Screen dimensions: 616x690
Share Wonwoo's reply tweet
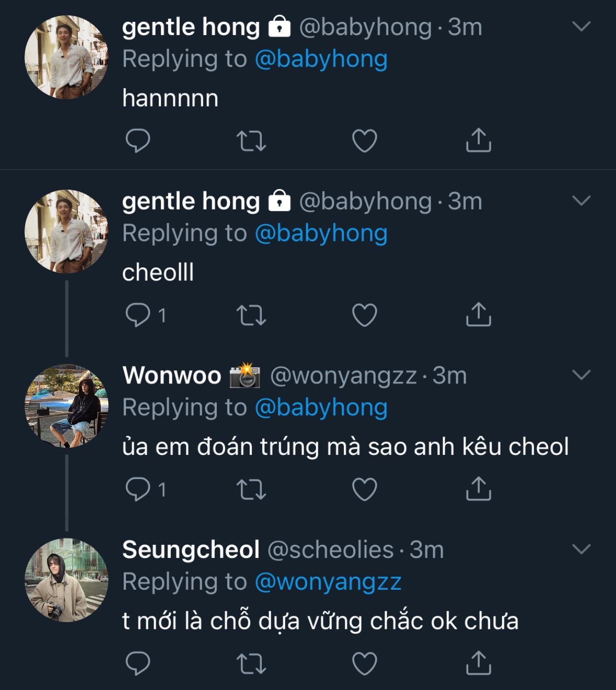coord(478,489)
